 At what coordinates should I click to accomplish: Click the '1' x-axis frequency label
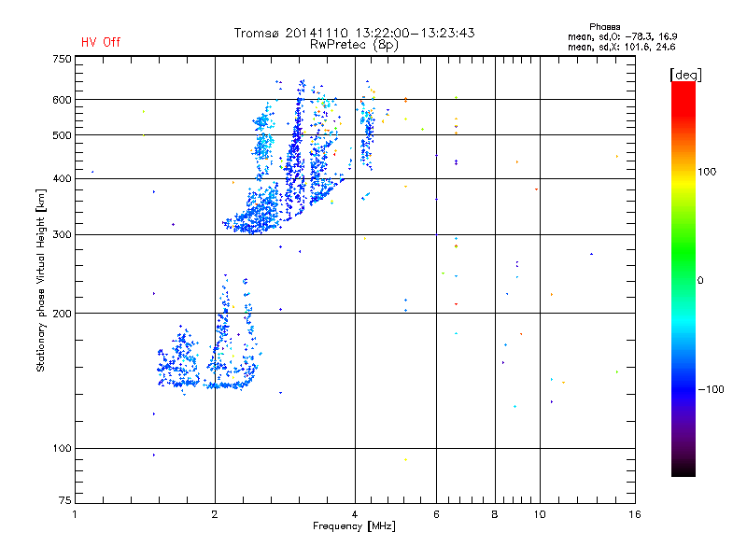(x=75, y=514)
